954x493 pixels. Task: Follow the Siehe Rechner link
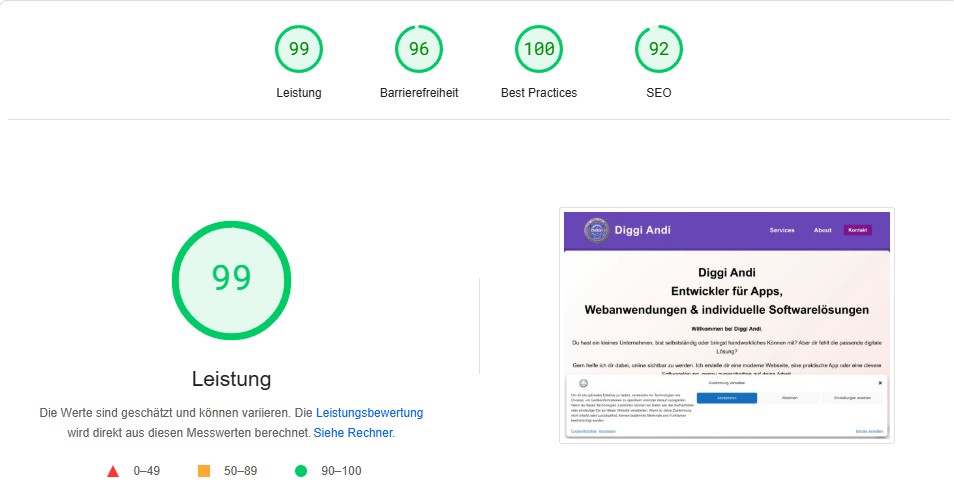click(353, 432)
